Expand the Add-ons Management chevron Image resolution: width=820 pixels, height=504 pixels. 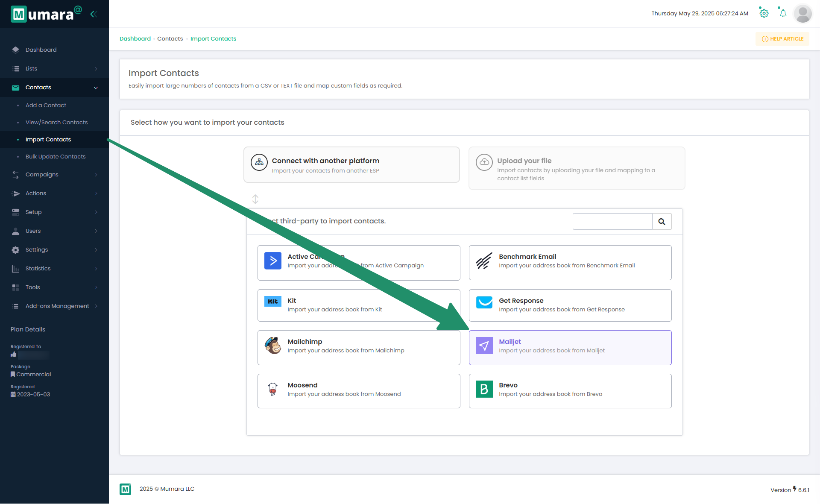[x=96, y=306]
